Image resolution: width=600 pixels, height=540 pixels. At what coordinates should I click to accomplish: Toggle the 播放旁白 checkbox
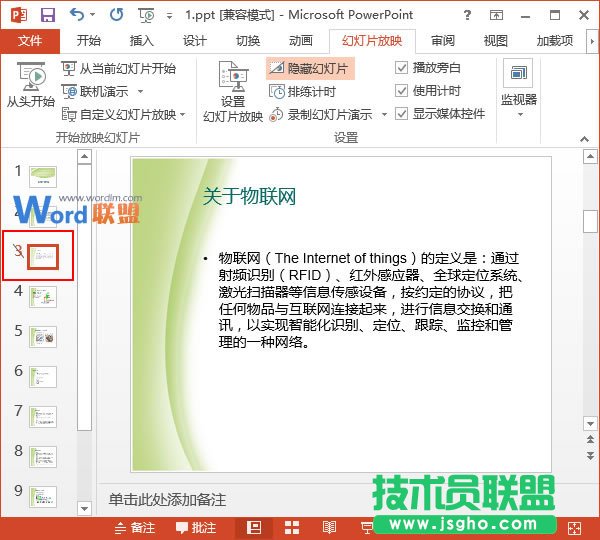click(x=402, y=68)
